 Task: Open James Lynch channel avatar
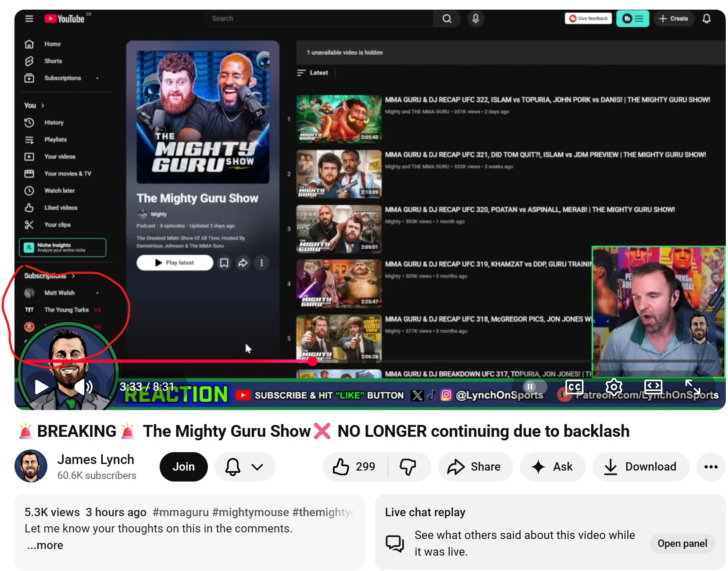[31, 466]
